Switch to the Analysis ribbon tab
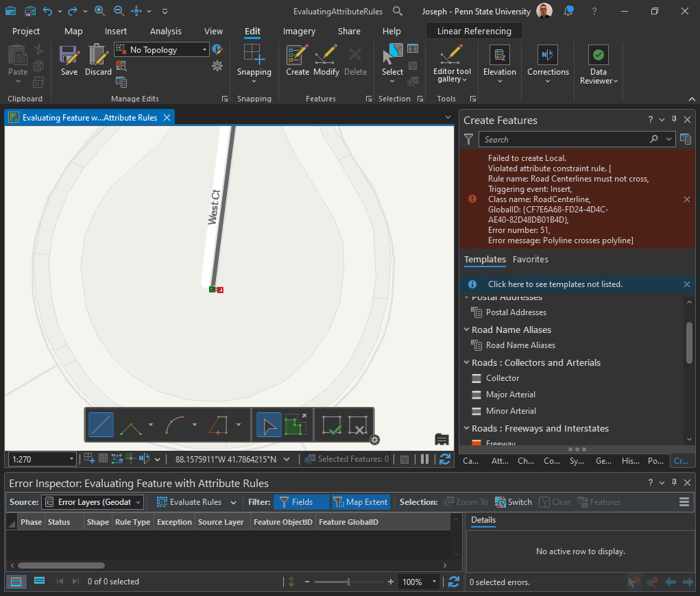This screenshot has width=700, height=596. click(x=166, y=32)
